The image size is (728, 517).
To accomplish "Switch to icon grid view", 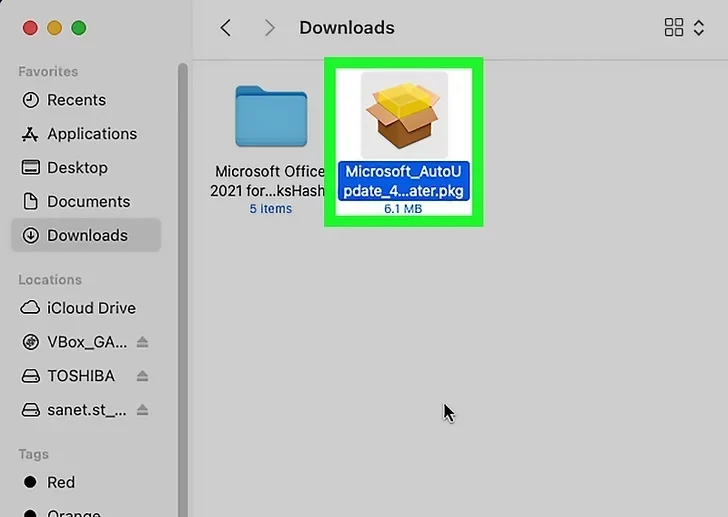I will 674,27.
